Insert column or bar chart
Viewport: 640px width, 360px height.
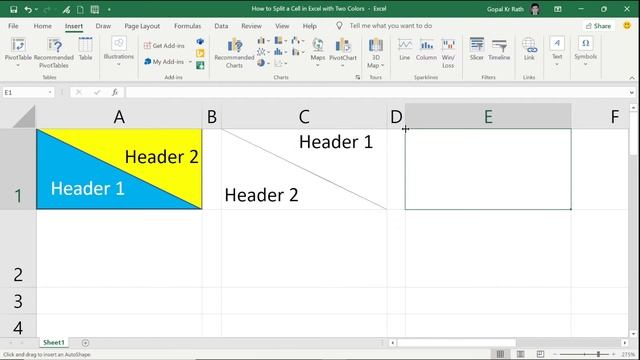click(x=263, y=40)
